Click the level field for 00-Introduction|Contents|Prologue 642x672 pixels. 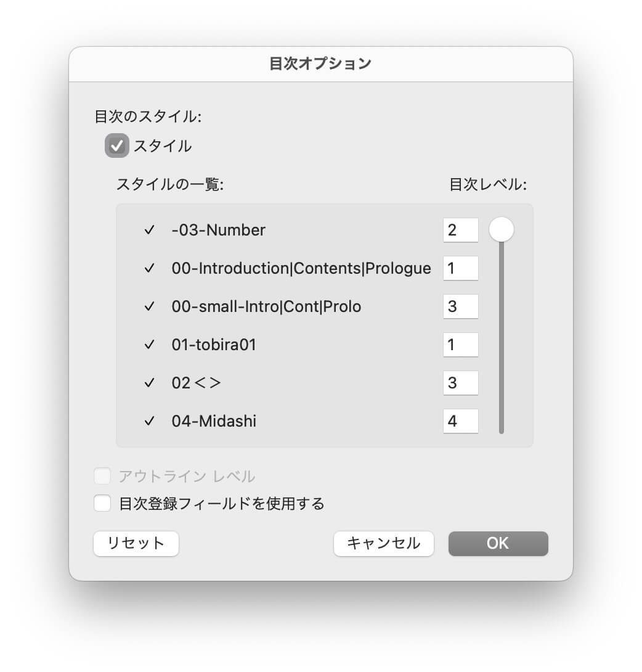point(460,269)
